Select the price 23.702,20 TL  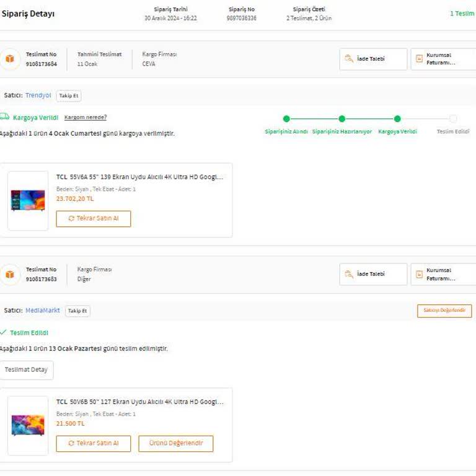(x=75, y=198)
